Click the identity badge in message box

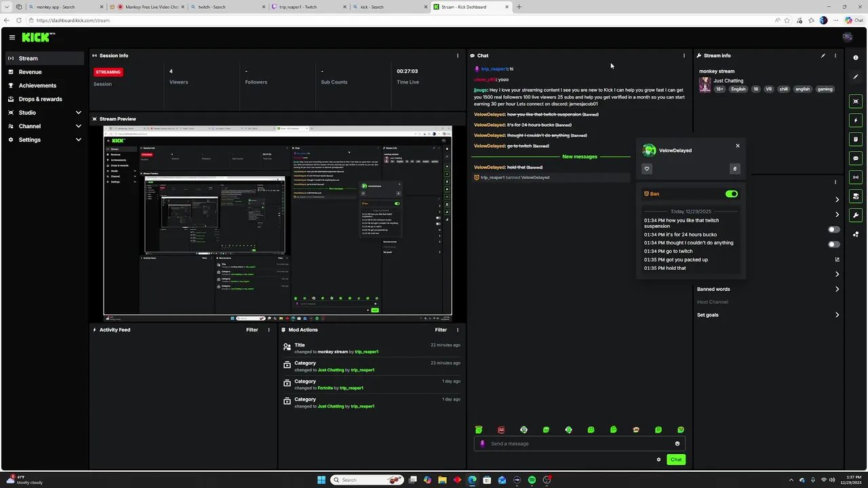pos(482,444)
